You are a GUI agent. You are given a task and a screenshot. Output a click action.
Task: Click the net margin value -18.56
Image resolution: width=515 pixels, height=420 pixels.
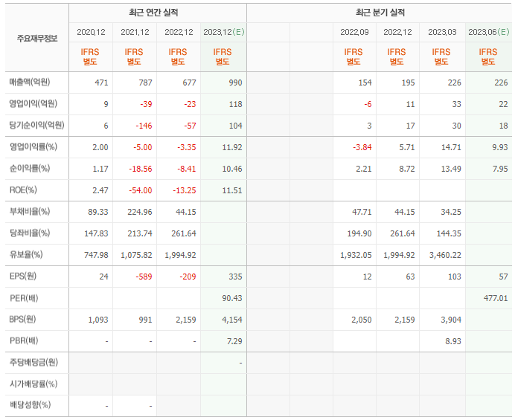click(x=141, y=169)
